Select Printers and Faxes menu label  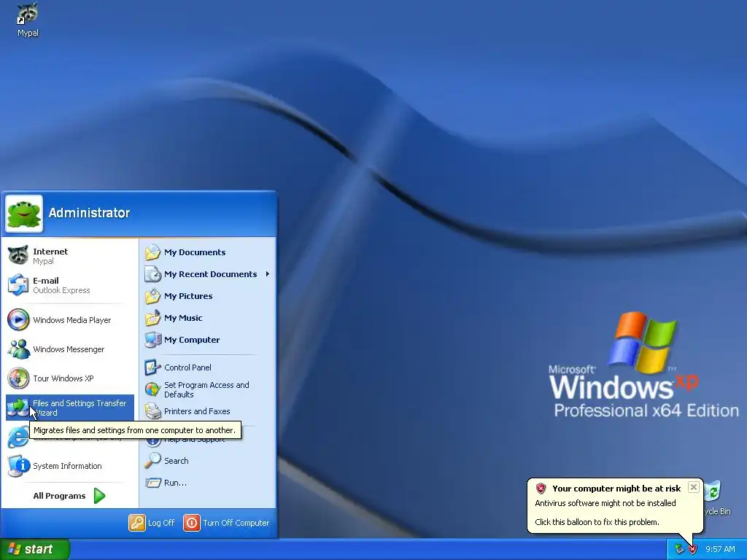(197, 411)
